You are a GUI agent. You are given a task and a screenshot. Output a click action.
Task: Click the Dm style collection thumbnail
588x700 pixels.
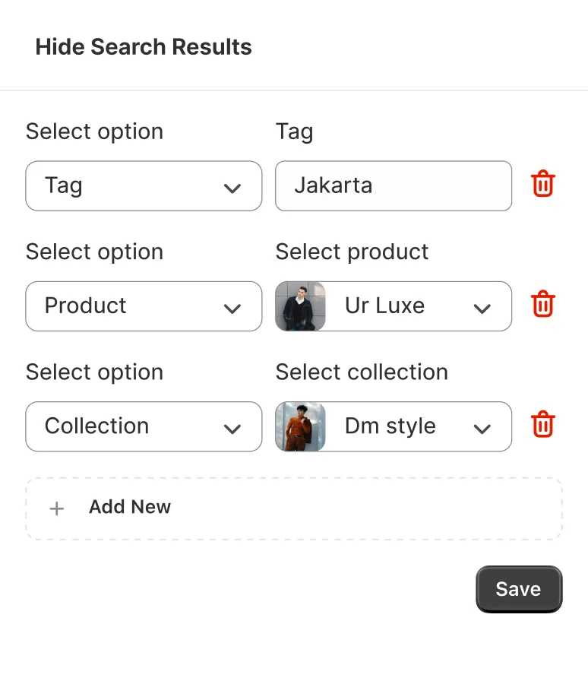pos(301,426)
